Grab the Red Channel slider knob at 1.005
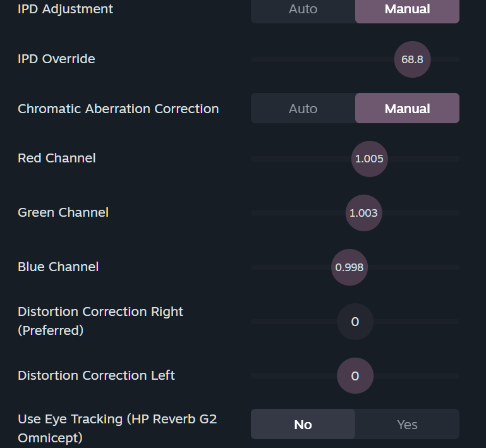 coord(369,159)
